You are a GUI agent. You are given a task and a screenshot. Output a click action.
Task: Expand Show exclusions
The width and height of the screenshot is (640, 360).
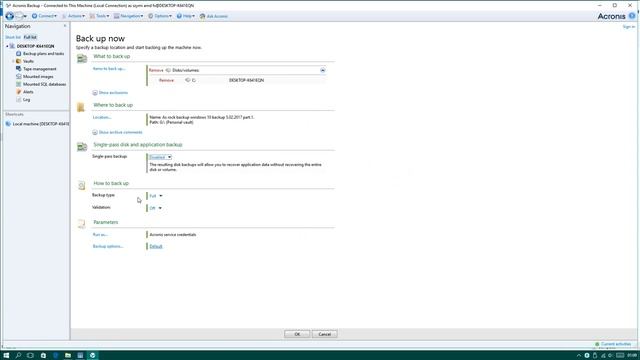110,93
